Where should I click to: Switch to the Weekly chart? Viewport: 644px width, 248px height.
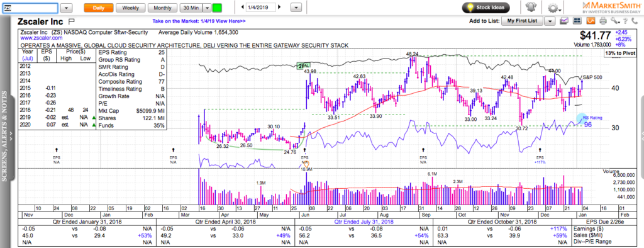coord(130,8)
